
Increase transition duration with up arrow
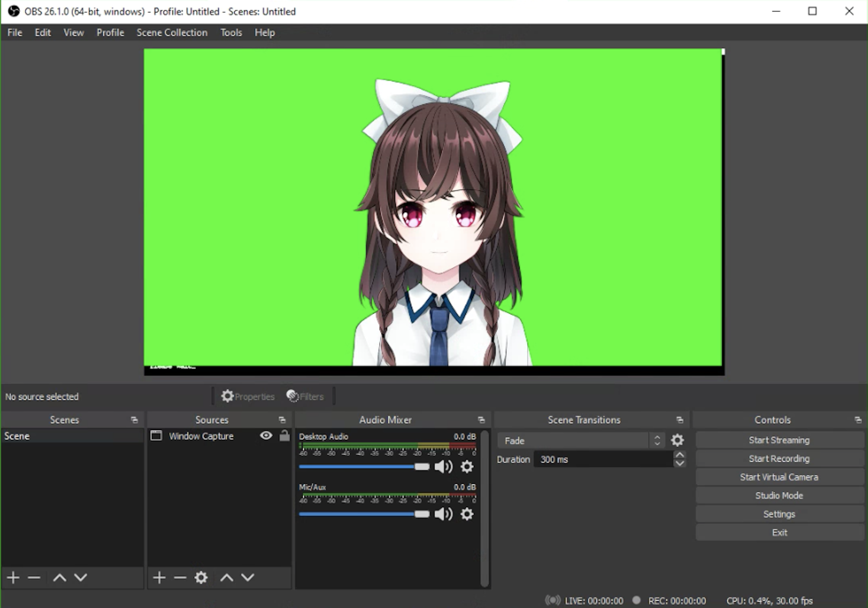click(679, 455)
